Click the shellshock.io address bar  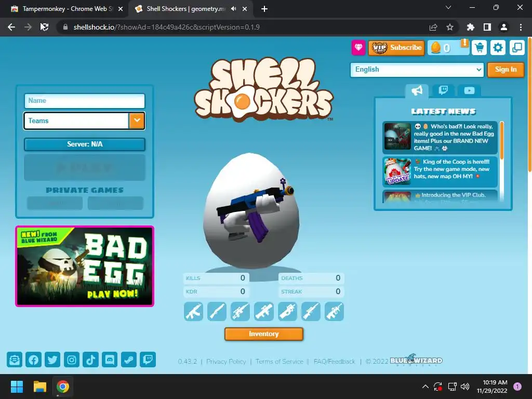click(244, 27)
